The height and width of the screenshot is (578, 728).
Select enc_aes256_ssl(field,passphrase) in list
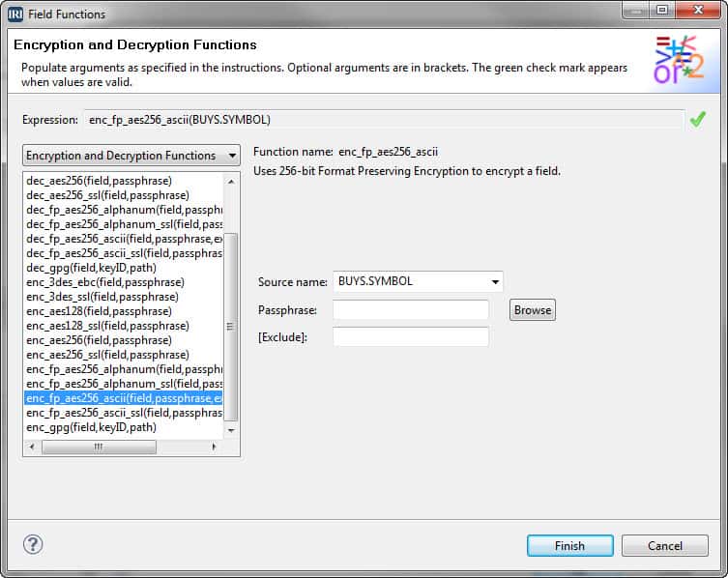coord(124,354)
